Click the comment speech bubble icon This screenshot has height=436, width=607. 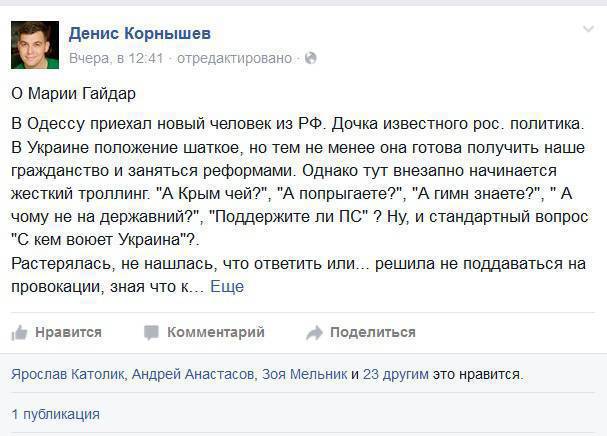151,333
